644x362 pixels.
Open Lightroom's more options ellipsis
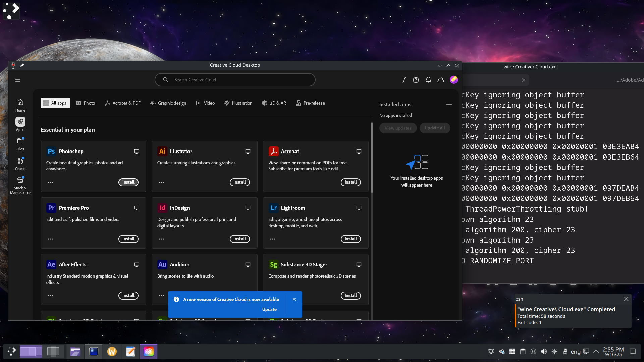pos(272,239)
